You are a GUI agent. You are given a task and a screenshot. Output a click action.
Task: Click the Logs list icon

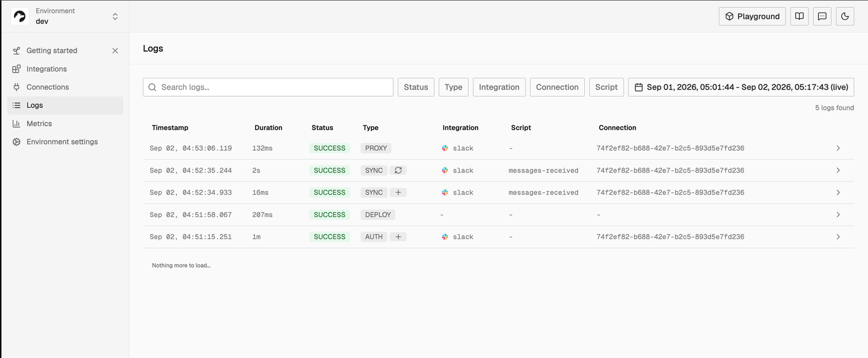pos(16,105)
